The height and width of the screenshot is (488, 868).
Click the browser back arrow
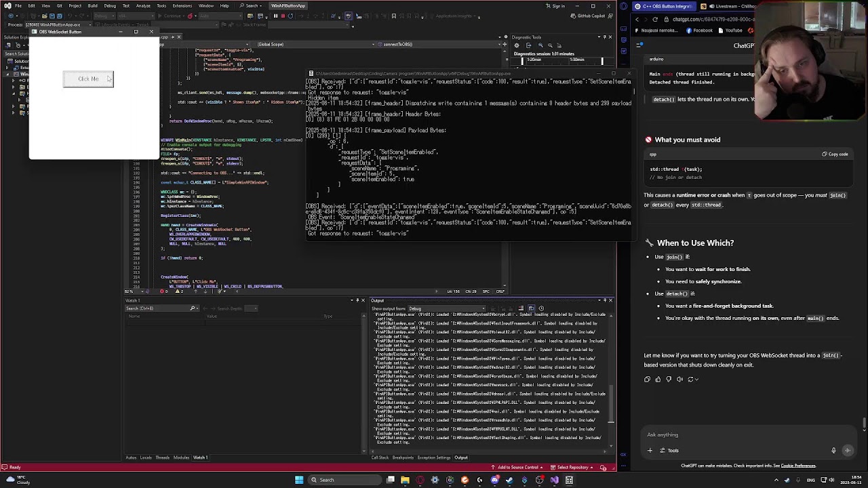tap(637, 20)
